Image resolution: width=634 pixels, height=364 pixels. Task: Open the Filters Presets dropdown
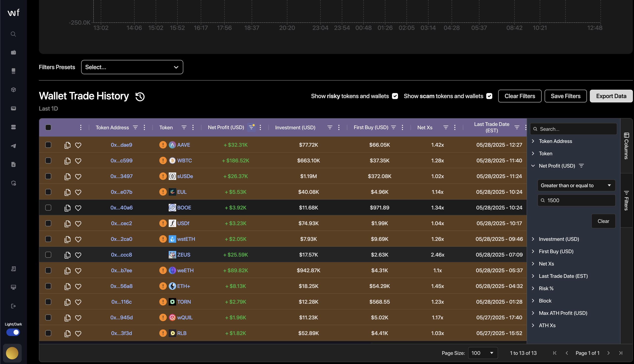132,67
